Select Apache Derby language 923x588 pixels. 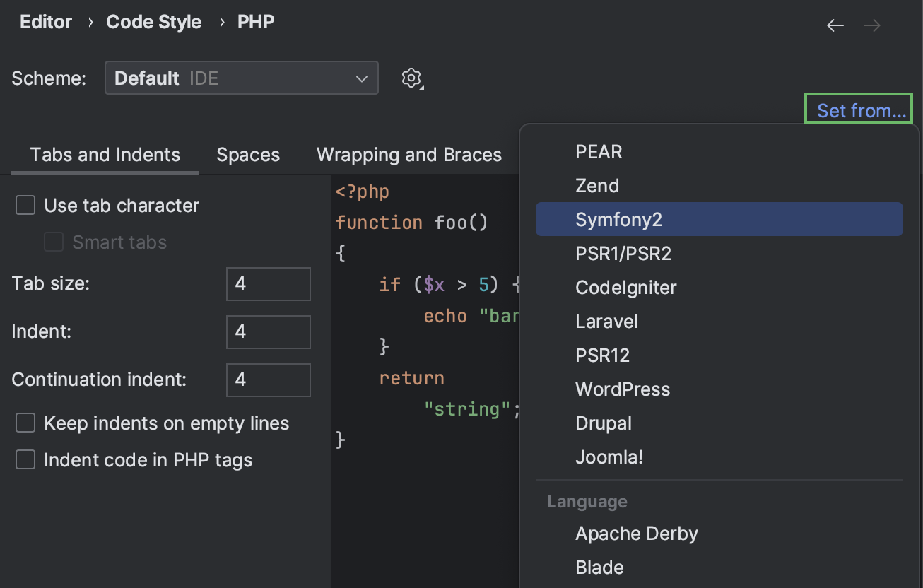(719, 534)
